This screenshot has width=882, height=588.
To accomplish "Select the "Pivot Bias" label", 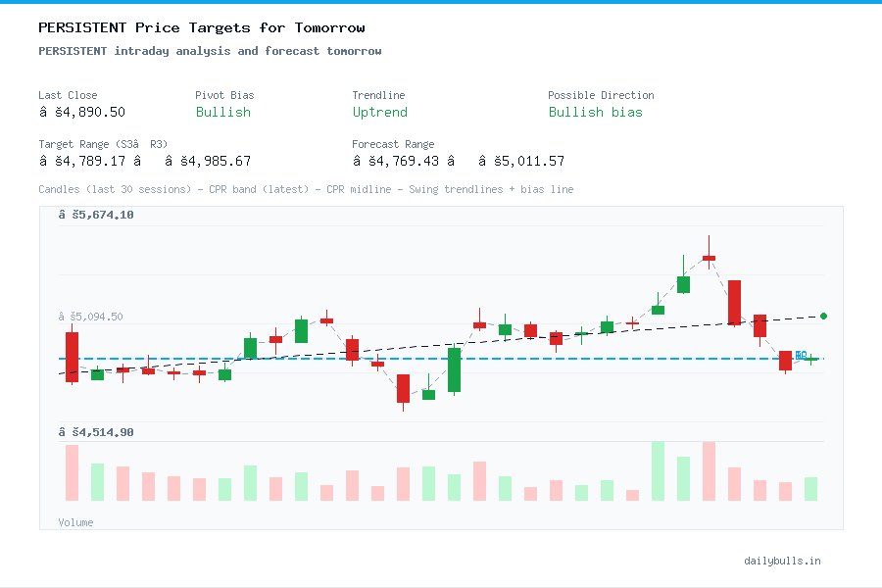I will (224, 95).
